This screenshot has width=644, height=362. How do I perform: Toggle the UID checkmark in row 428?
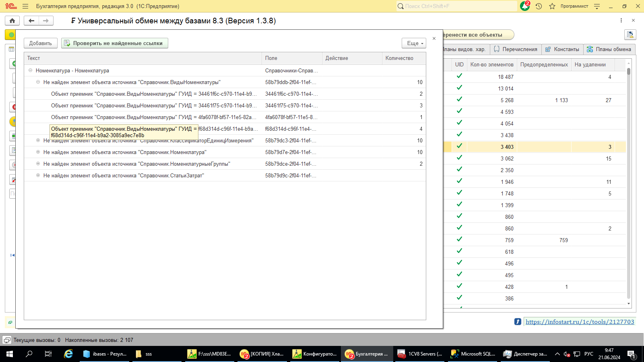pos(459,286)
